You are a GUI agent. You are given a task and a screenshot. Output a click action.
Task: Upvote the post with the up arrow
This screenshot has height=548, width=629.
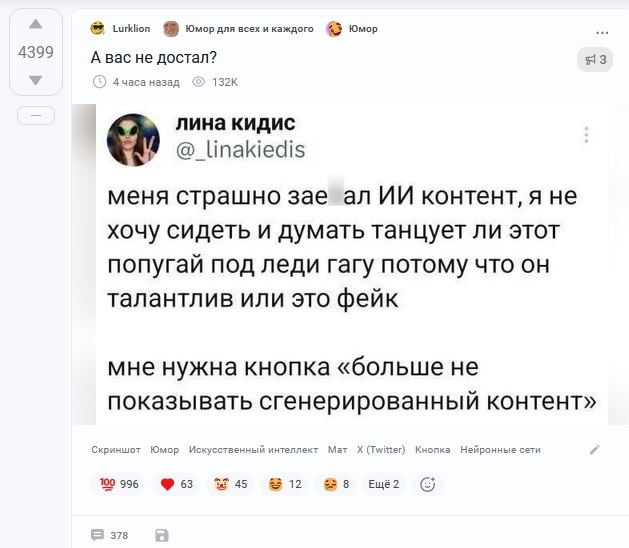(36, 25)
